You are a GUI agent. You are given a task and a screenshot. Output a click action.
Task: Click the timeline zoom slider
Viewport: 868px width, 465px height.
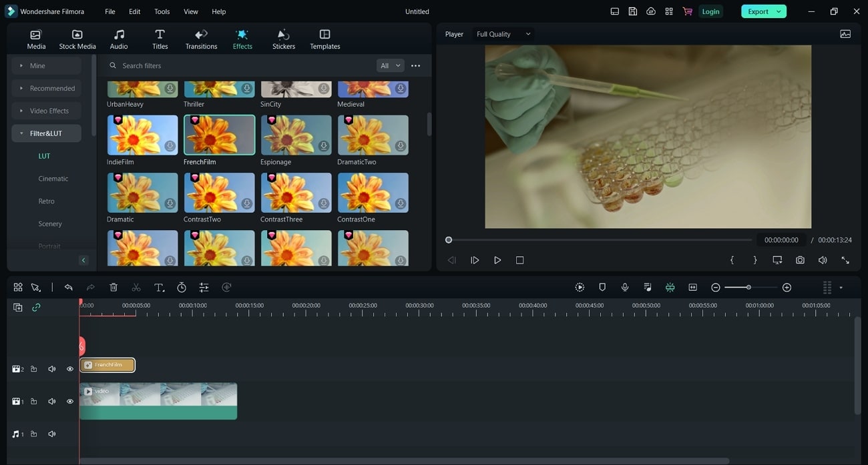click(x=748, y=288)
